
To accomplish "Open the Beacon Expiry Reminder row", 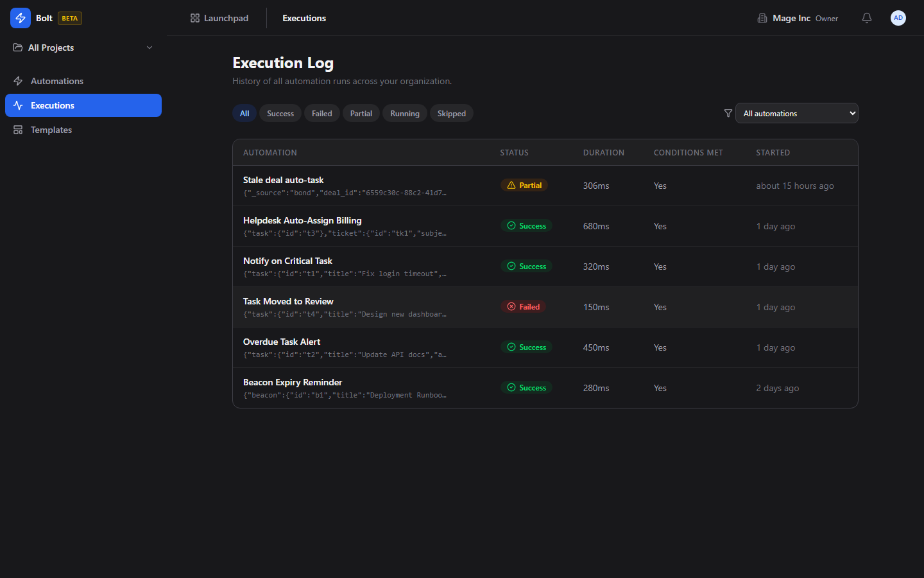I will click(x=293, y=383).
